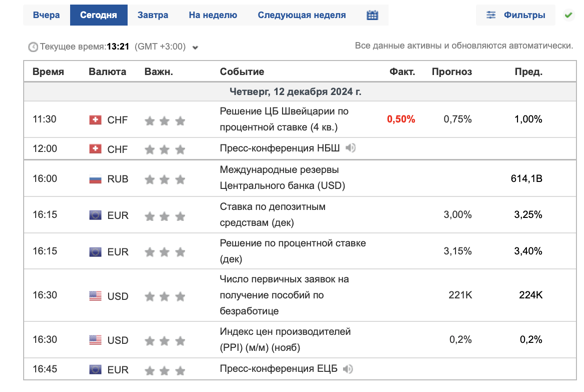Viewport: 584px width, 392px height.
Task: Click the Событие column header
Action: 242,72
